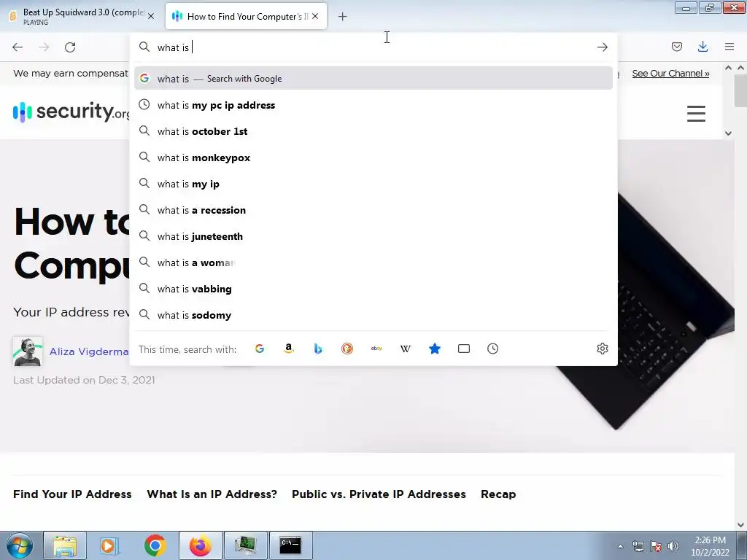This screenshot has height=560, width=747.
Task: Choose 'what is — Search with Google' row
Action: (x=373, y=79)
